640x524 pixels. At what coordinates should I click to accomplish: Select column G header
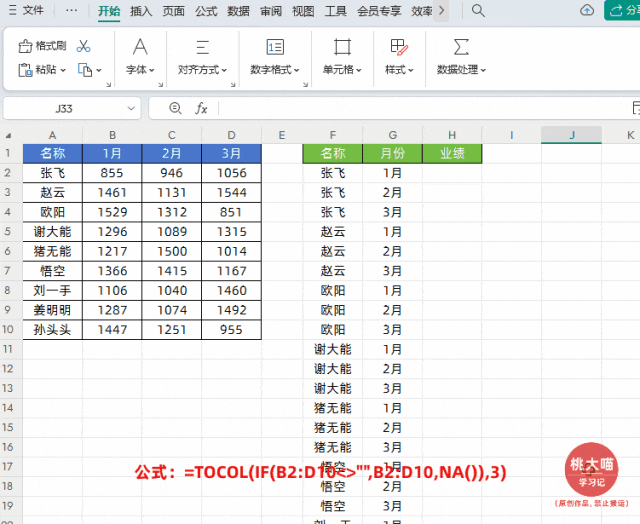[x=392, y=135]
